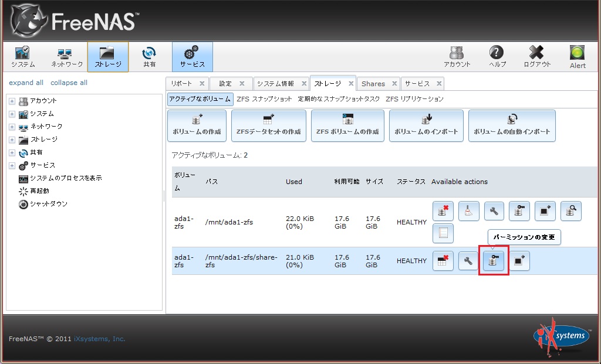The image size is (601, 364).
Task: Expand the ネットワーク tree node
Action: point(12,127)
